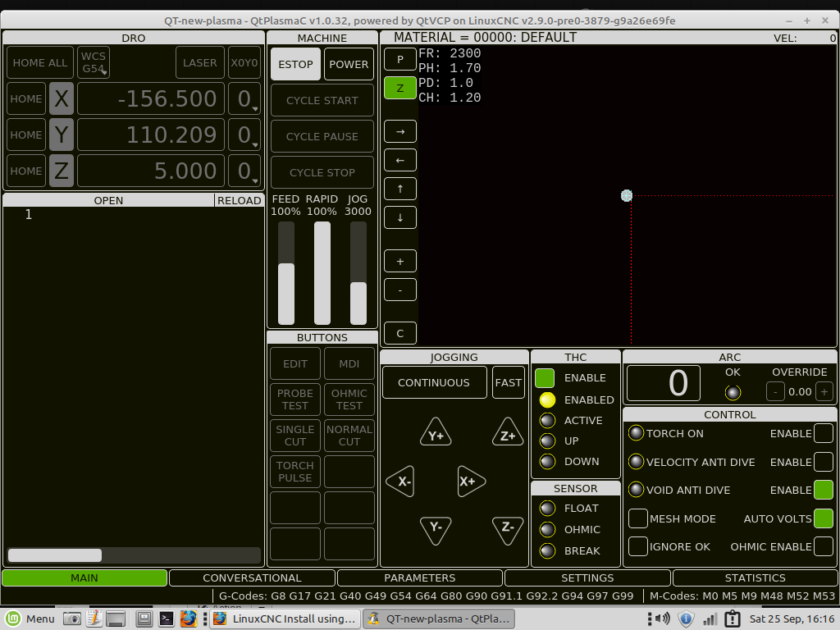Open the Linux Mint Menu
The width and height of the screenshot is (840, 630).
coord(30,619)
